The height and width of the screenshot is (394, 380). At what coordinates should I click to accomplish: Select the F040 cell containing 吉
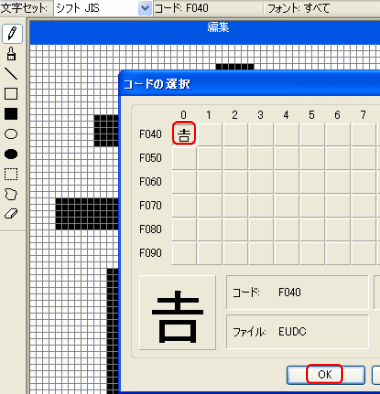(x=184, y=134)
